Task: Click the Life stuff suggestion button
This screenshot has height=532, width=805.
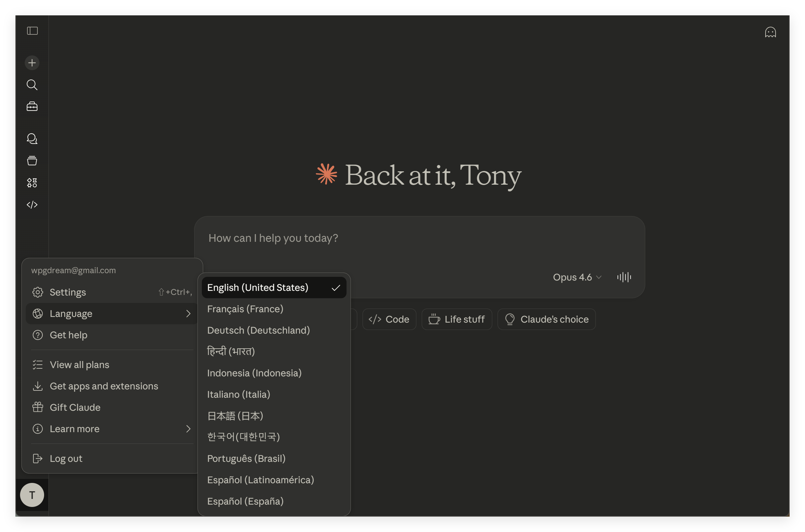Action: pyautogui.click(x=457, y=319)
